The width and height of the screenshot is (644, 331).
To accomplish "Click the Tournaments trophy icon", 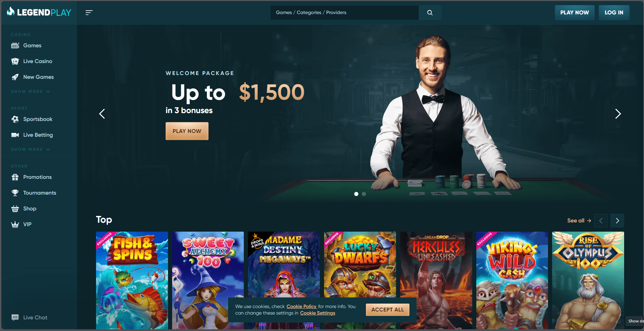I will [15, 193].
